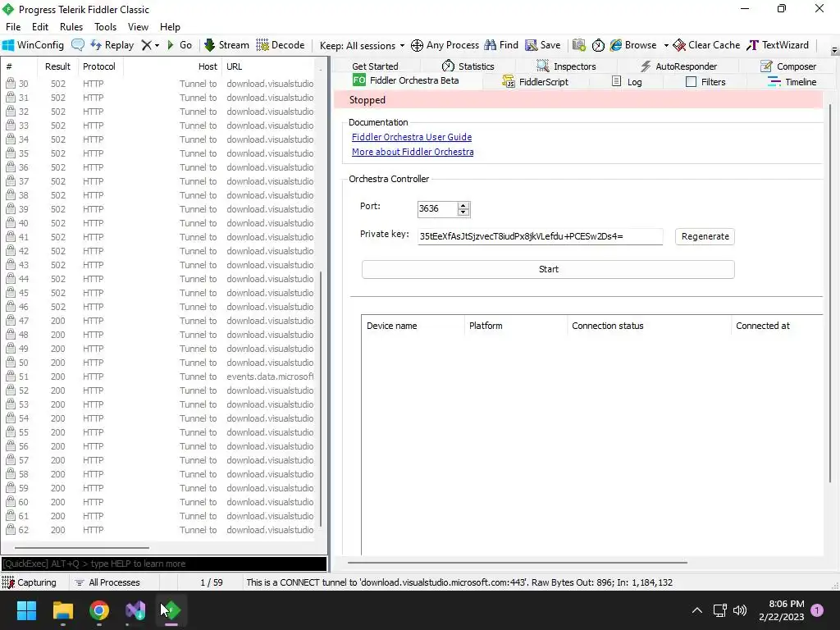Switch to the Inspectors tab
Viewport: 840px width, 630px height.
566,66
